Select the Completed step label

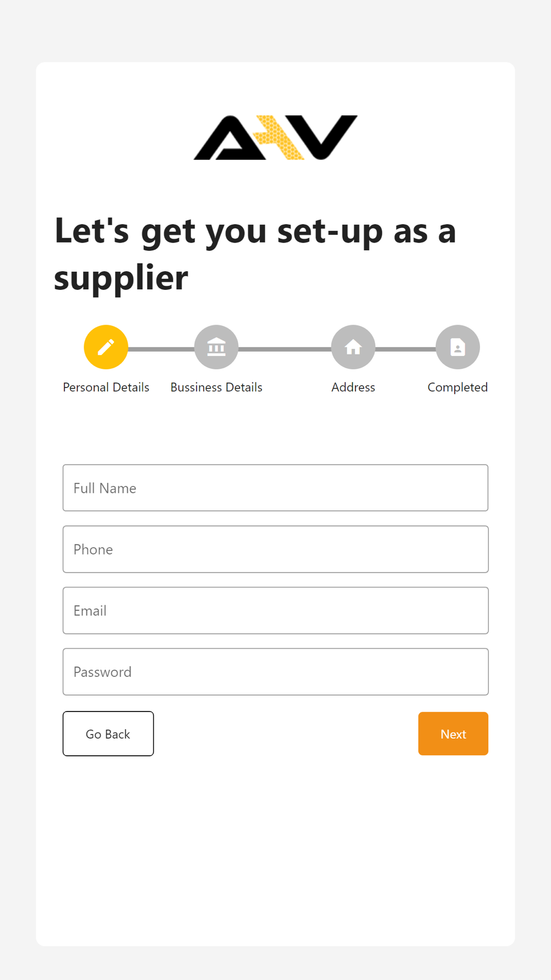click(x=458, y=387)
